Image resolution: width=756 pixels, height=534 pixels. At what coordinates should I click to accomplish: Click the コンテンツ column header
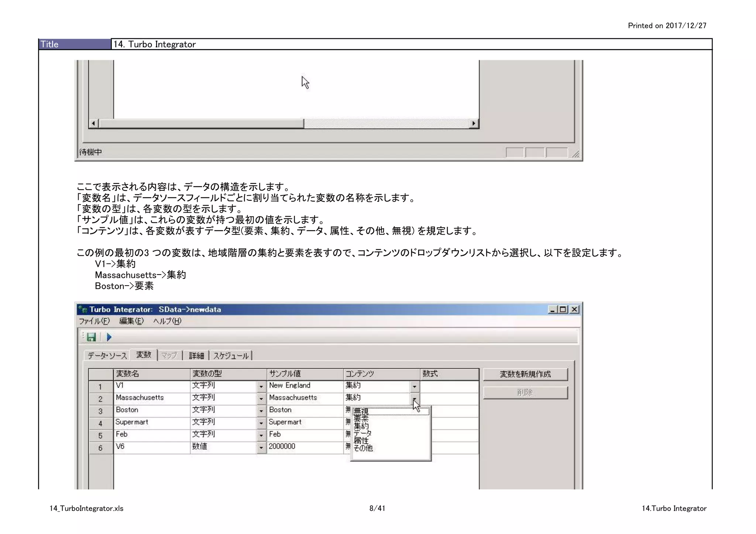(x=382, y=374)
